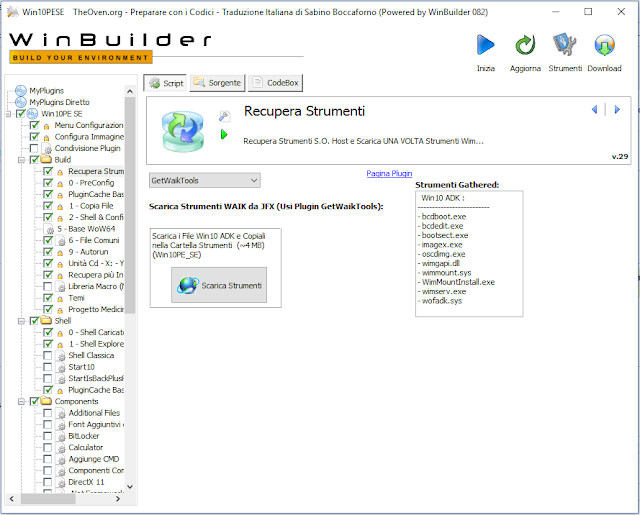Toggle the Win10PE SE checkbox
This screenshot has height=515, width=640.
20,113
